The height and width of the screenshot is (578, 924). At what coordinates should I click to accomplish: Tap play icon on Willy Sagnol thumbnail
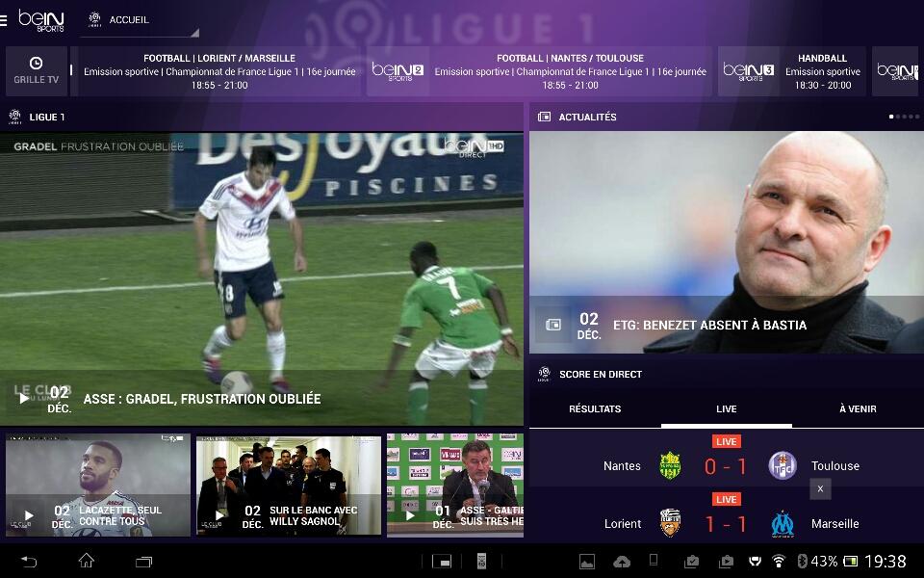pos(219,515)
